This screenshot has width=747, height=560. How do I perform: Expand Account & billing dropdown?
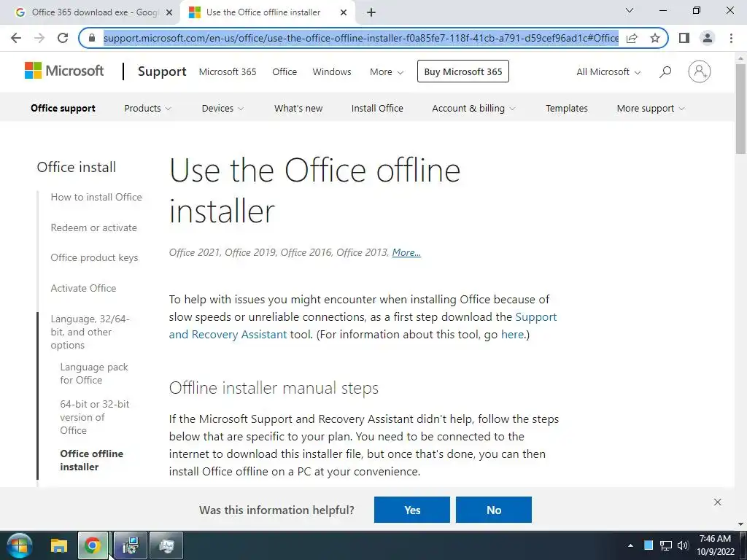click(473, 108)
